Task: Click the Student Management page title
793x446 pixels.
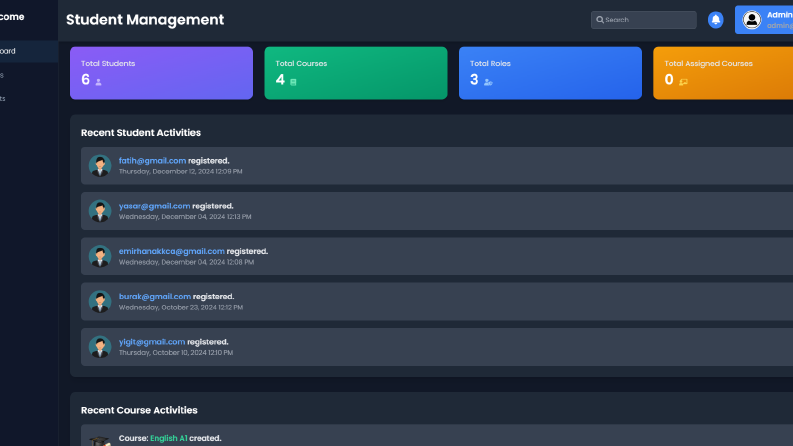Action: click(145, 20)
